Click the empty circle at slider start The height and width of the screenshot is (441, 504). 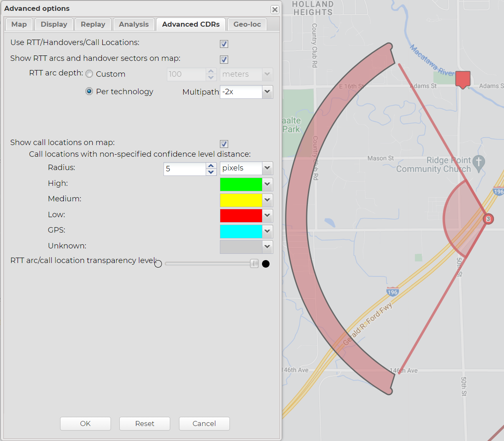(x=158, y=263)
